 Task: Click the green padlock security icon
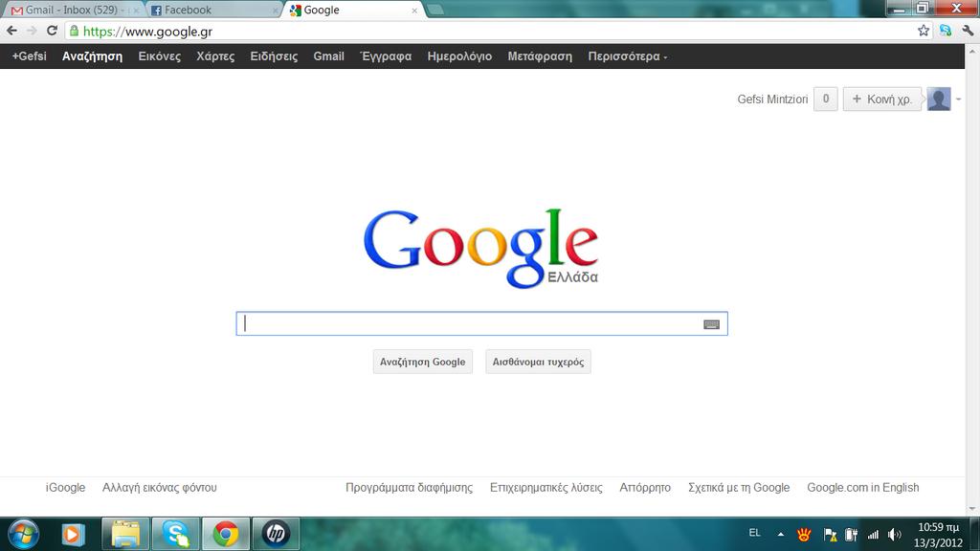tap(74, 31)
